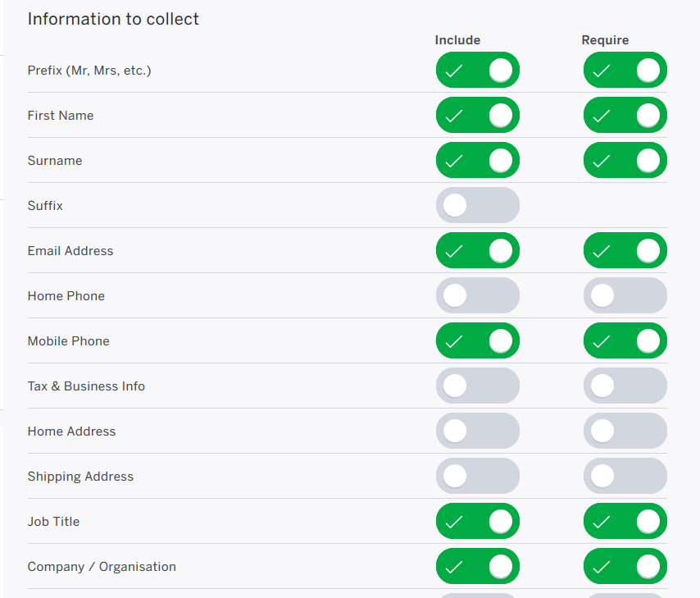Viewport: 700px width, 598px height.
Task: Switch on Include for Shipping Address
Action: (477, 476)
